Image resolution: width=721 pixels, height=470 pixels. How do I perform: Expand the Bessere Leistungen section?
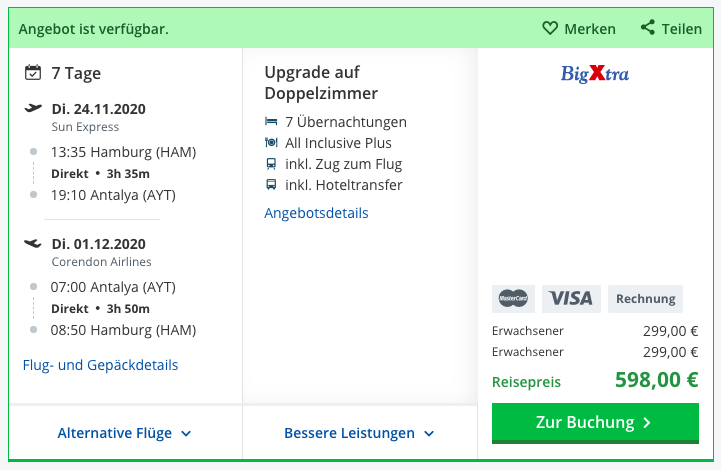(x=360, y=433)
